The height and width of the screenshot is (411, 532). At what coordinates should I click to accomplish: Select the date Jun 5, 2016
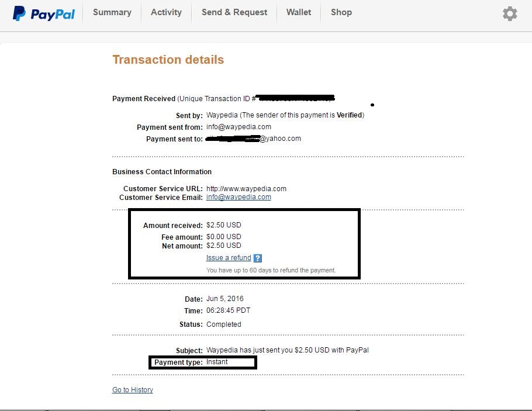point(225,299)
